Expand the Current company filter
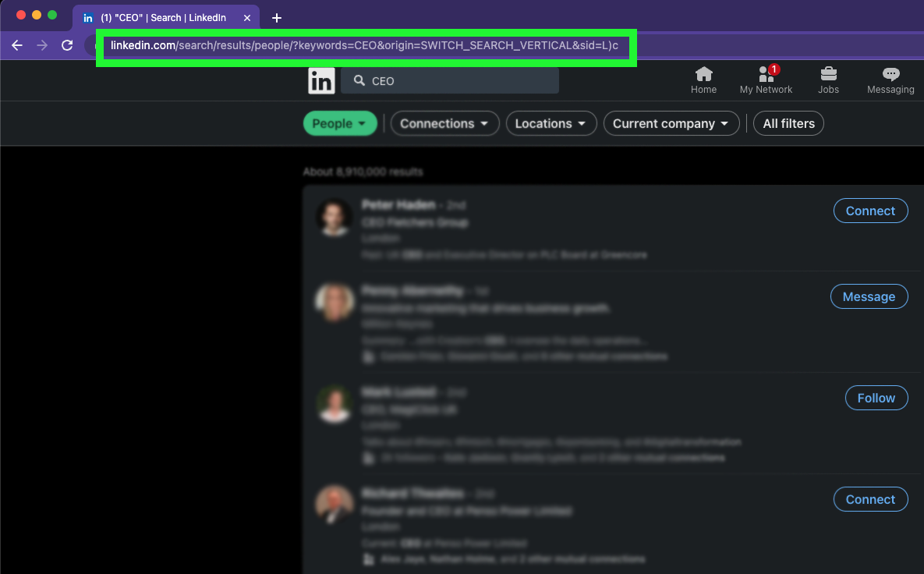 click(671, 123)
